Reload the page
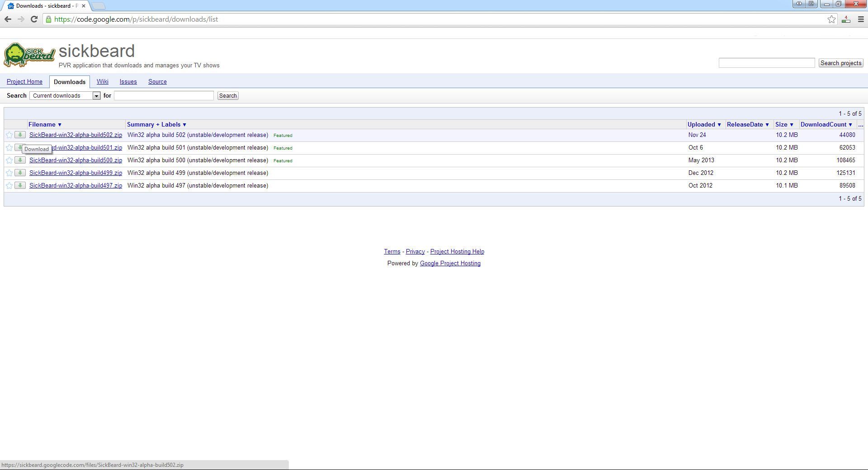This screenshot has width=868, height=470. (x=34, y=19)
